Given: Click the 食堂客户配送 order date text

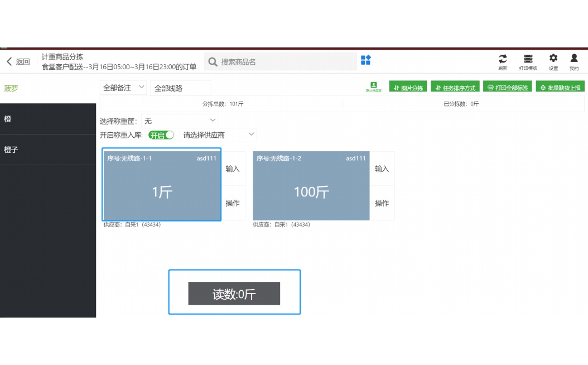Looking at the screenshot, I should coord(119,67).
